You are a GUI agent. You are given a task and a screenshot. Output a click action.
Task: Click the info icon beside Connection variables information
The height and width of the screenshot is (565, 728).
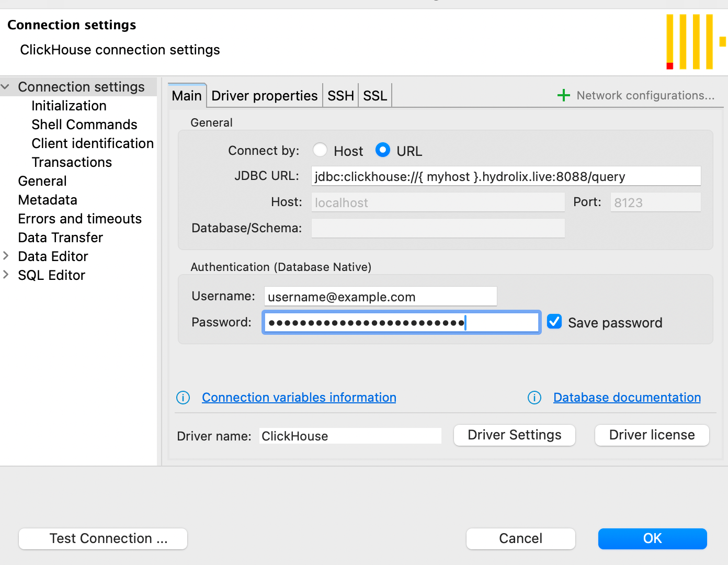[183, 398]
